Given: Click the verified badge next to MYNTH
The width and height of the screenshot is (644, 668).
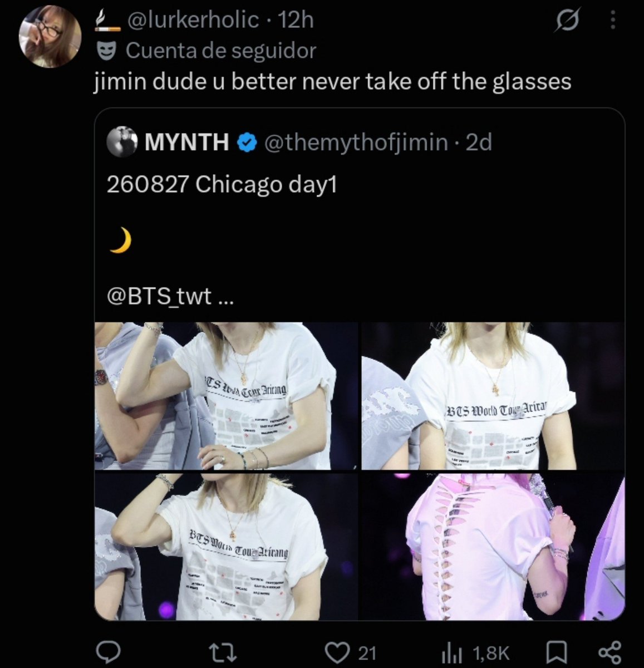Looking at the screenshot, I should pyautogui.click(x=247, y=143).
